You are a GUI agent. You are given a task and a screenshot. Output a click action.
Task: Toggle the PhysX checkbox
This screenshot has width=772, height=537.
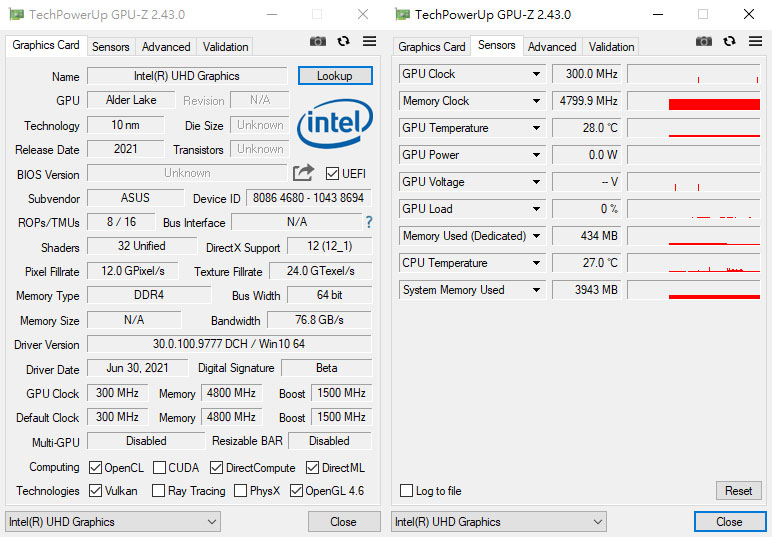(240, 491)
